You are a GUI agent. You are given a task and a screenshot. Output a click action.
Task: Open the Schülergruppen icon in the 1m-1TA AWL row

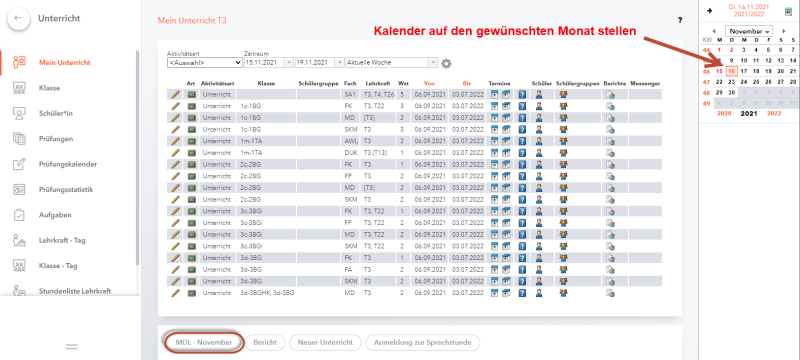tap(563, 141)
